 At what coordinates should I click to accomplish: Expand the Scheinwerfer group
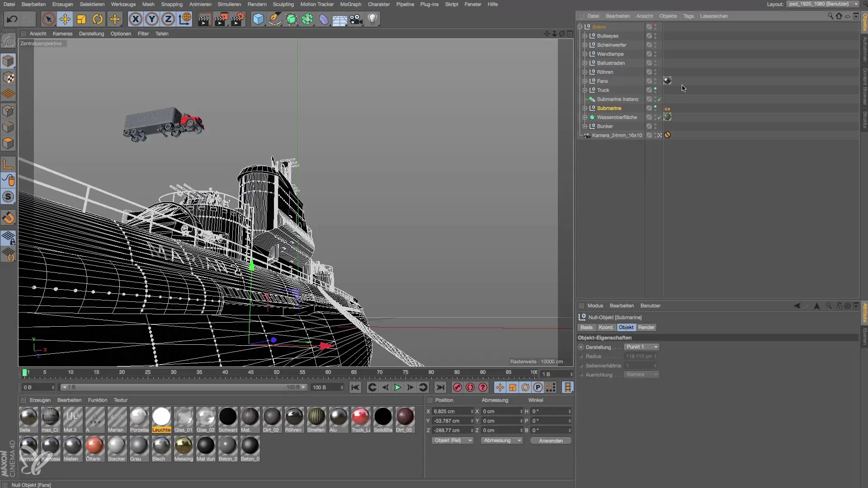pyautogui.click(x=585, y=45)
